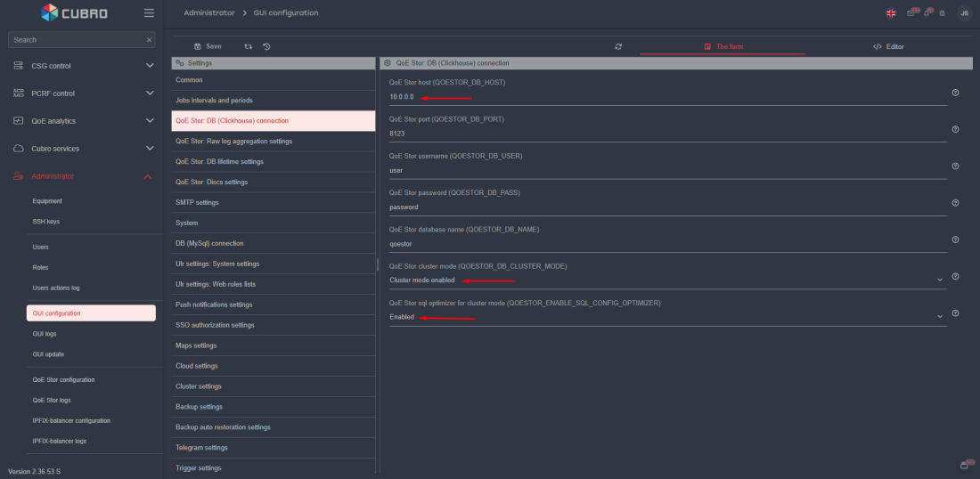
Task: Click help icon for QoE Stor port field
Action: [955, 129]
